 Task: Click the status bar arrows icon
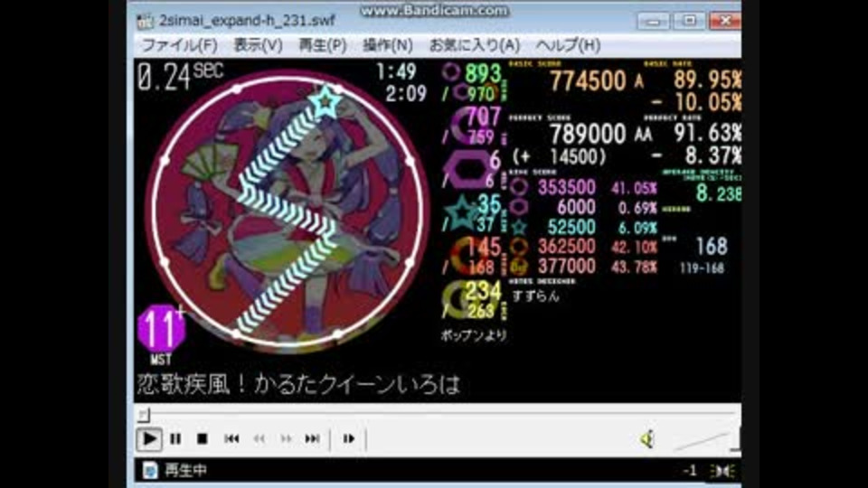coord(722,471)
